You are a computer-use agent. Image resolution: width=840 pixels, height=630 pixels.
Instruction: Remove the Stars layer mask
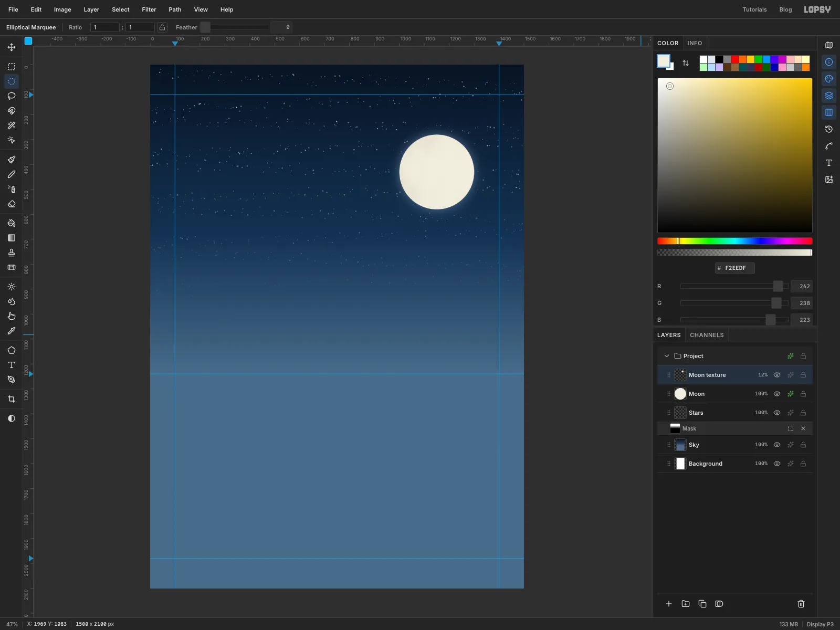pos(803,428)
